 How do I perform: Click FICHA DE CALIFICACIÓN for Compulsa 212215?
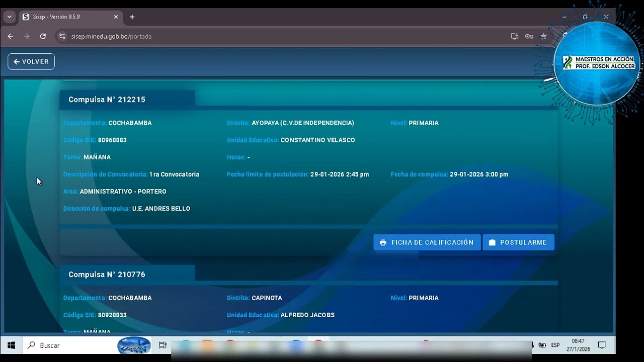(x=427, y=242)
